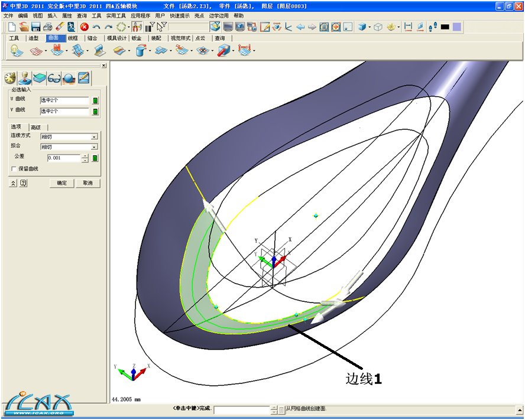Collapse the options with double-chevron button
Image resolution: width=525 pixels, height=420 pixels.
[14, 183]
